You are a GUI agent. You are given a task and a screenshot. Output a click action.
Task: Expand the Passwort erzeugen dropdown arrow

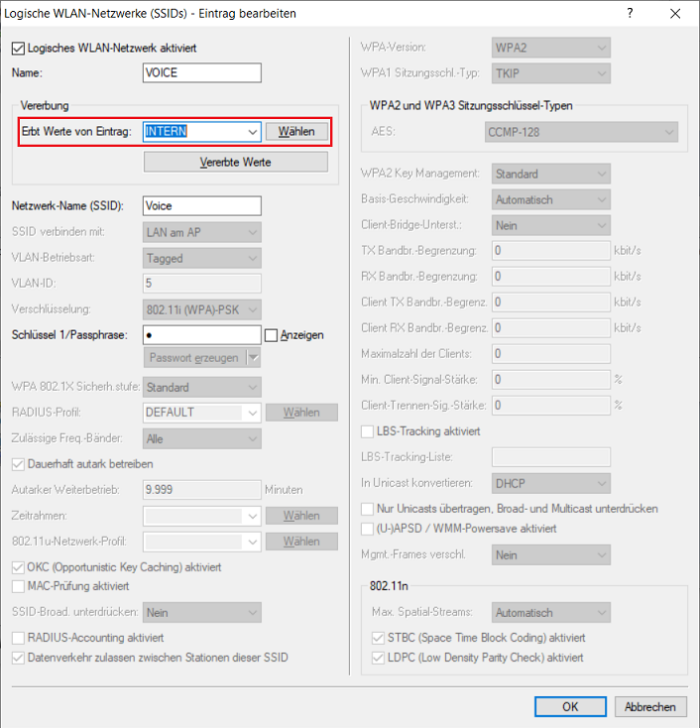[x=253, y=357]
